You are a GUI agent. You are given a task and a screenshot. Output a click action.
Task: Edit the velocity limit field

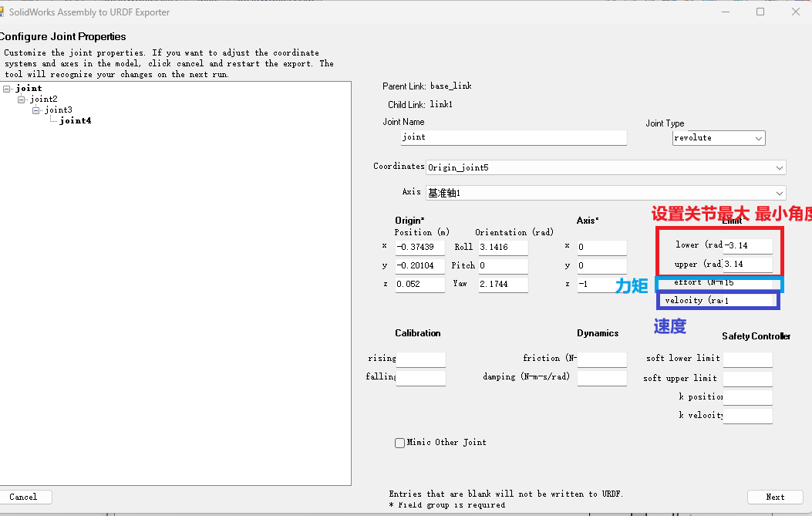click(x=748, y=301)
